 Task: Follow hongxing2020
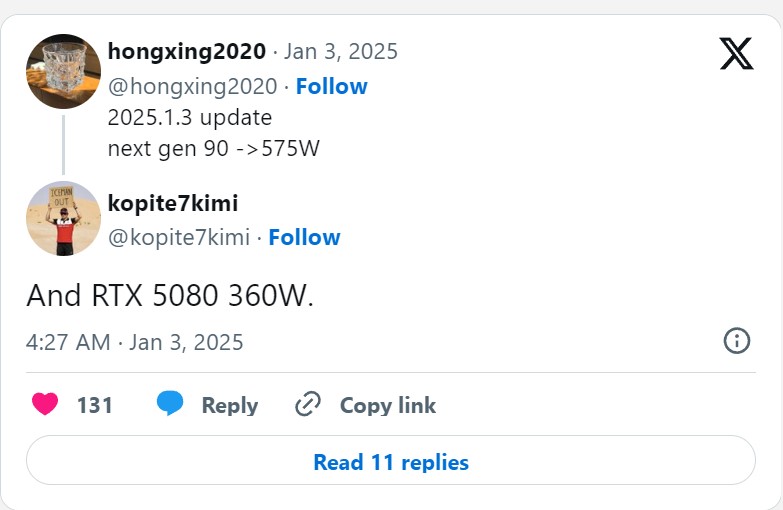coord(332,86)
